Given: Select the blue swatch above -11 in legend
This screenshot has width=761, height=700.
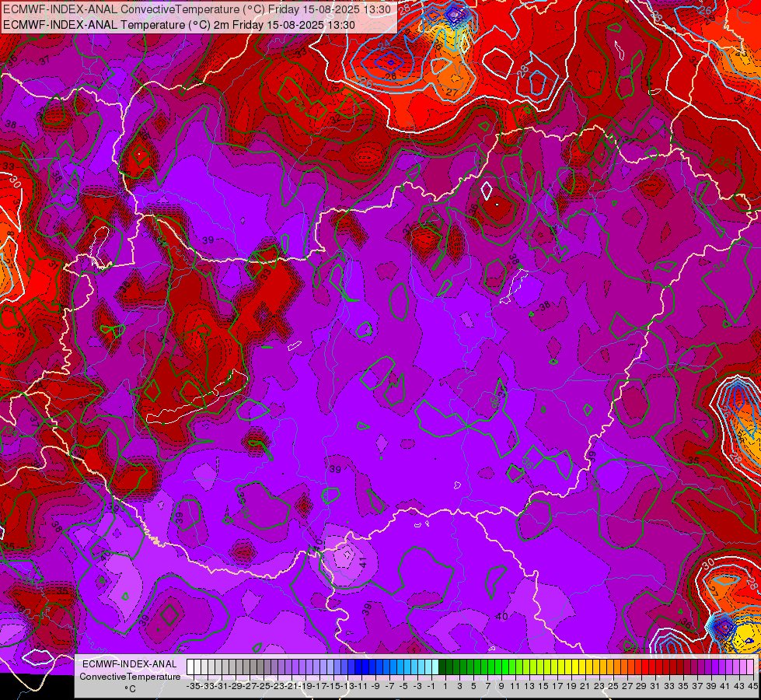Looking at the screenshot, I should [x=358, y=667].
